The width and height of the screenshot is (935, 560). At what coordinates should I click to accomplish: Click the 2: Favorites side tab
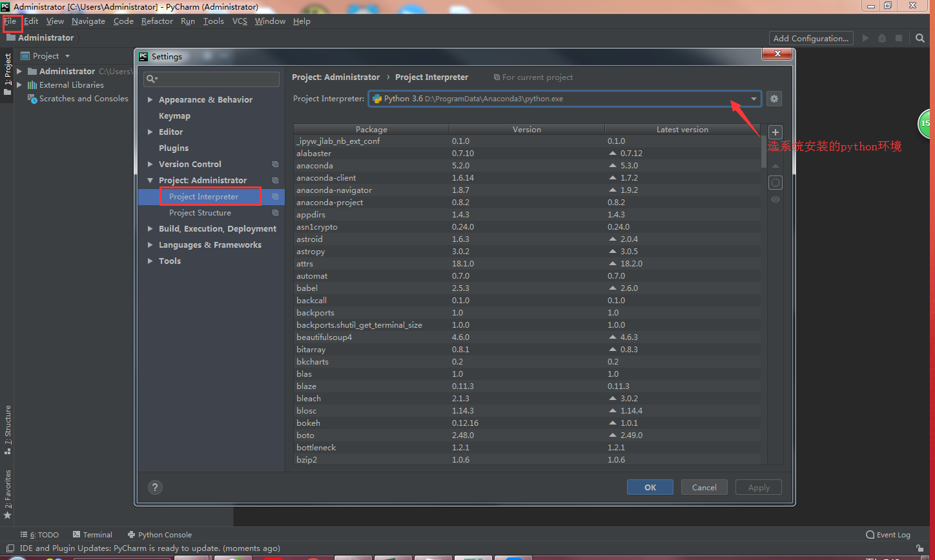7,494
